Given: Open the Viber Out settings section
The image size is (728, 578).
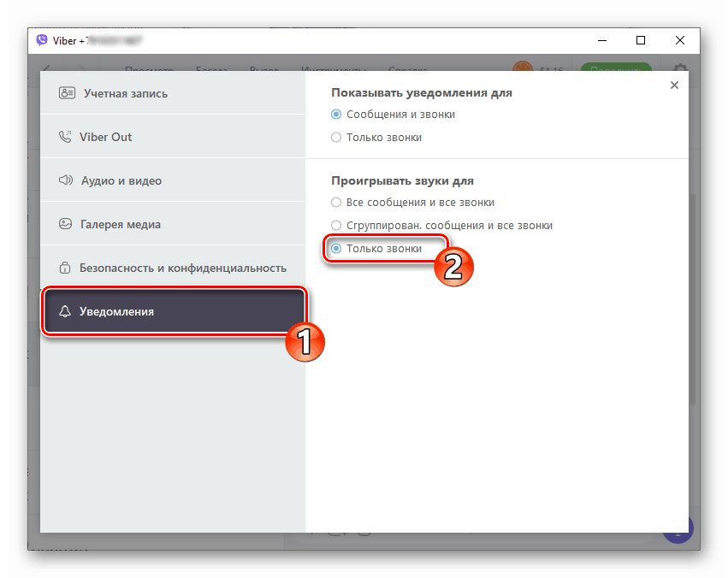Looking at the screenshot, I should (x=173, y=137).
